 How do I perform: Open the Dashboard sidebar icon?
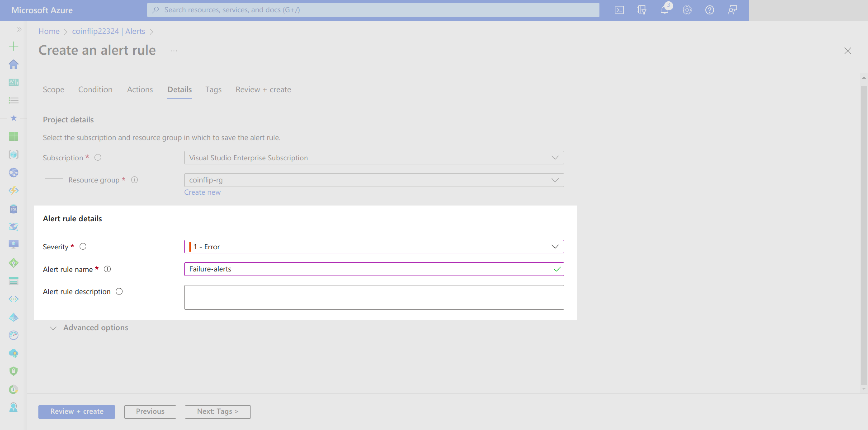14,82
